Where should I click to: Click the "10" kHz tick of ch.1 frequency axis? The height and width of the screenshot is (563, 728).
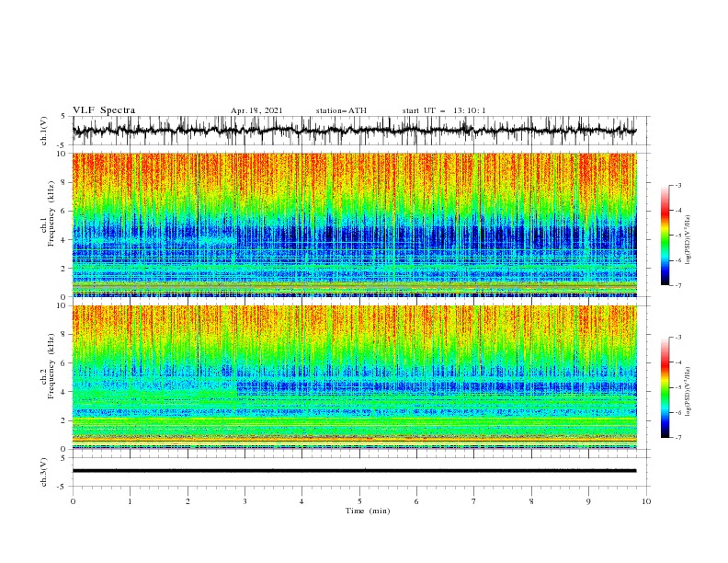[x=63, y=154]
